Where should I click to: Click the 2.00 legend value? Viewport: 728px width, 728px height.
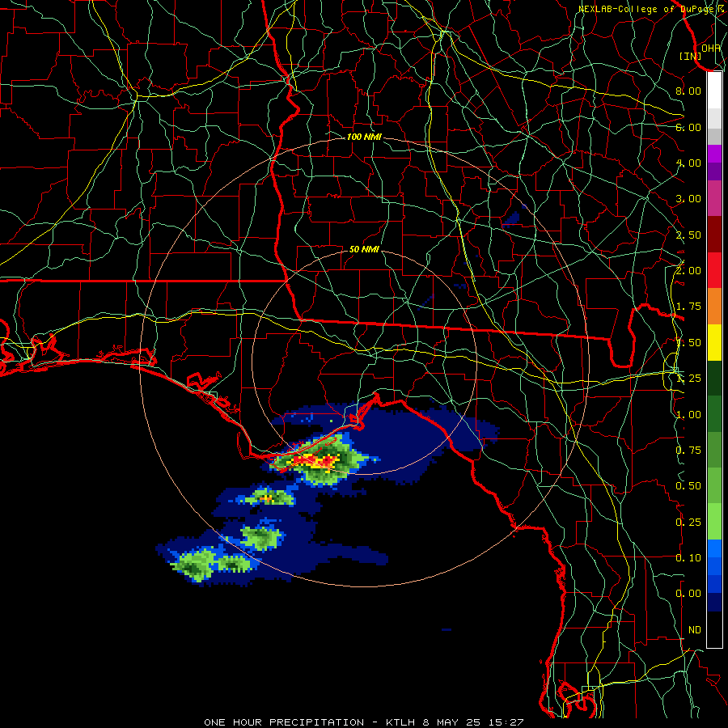pyautogui.click(x=688, y=271)
